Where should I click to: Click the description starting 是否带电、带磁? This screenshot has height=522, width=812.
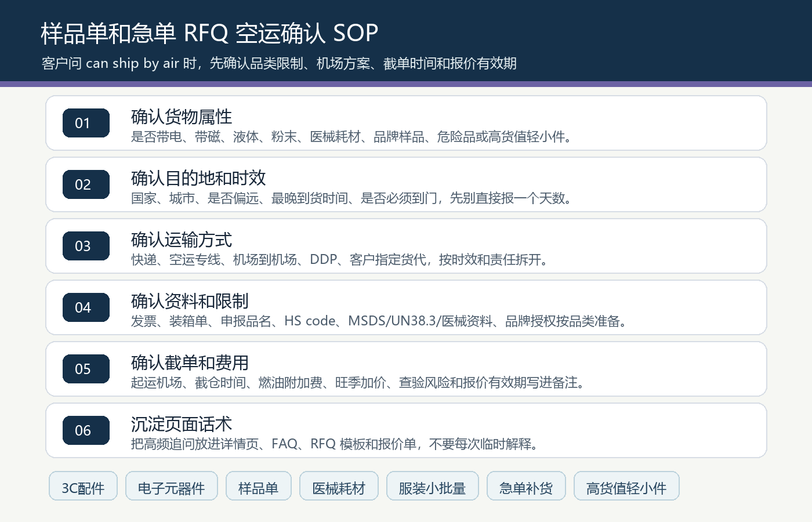(353, 137)
